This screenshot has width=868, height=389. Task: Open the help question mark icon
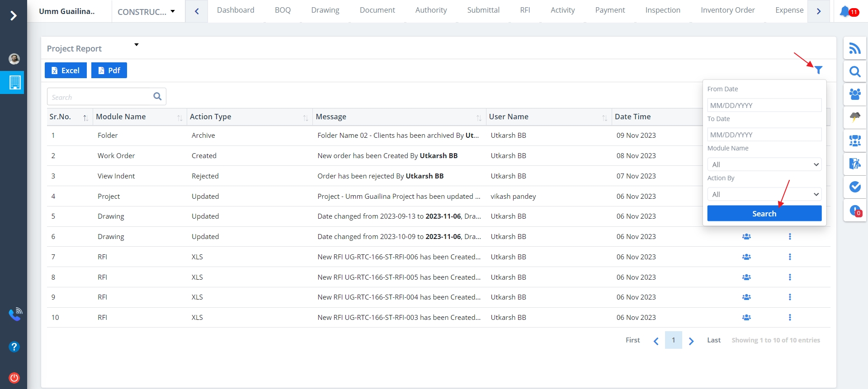(x=14, y=347)
